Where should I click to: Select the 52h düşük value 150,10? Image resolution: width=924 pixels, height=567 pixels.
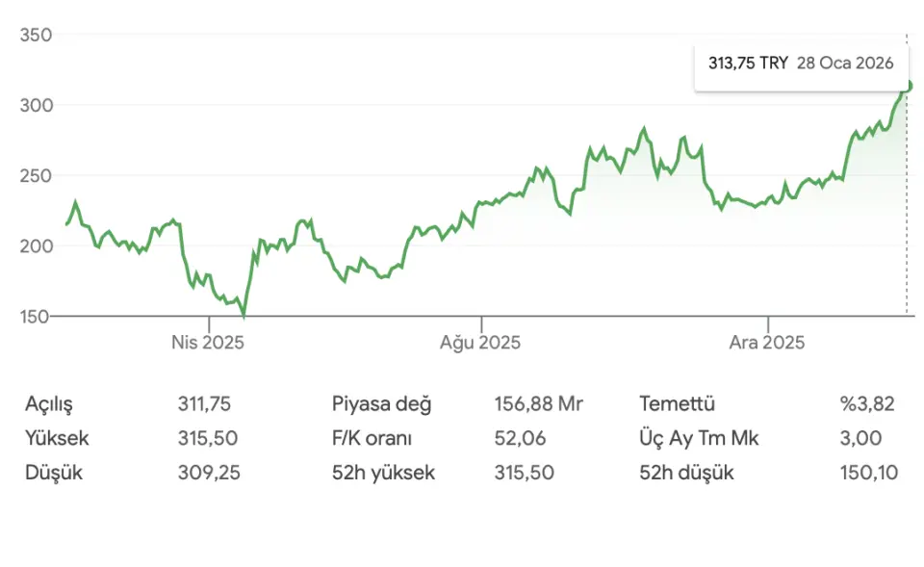coord(866,474)
